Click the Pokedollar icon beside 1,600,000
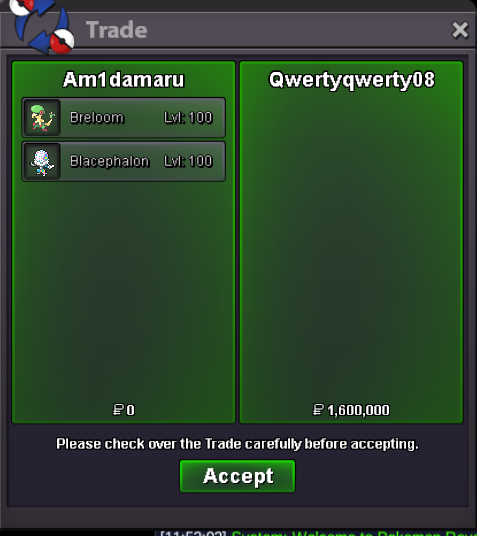Viewport: 477px width, 536px height. point(318,410)
